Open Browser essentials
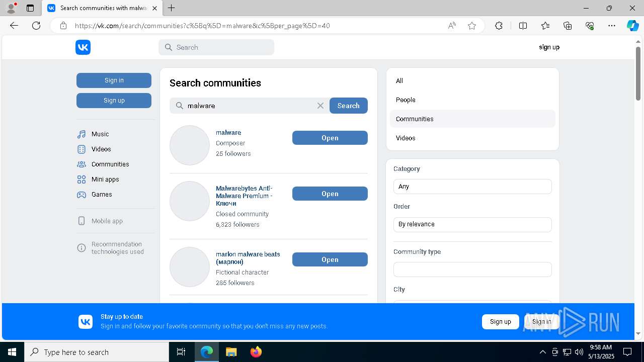The image size is (644, 362). [590, 26]
